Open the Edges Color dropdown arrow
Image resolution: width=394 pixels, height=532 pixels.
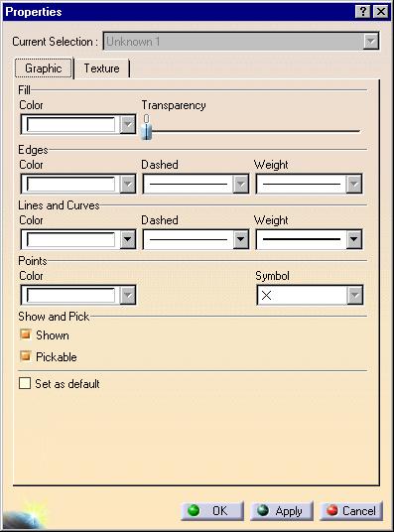tap(128, 185)
